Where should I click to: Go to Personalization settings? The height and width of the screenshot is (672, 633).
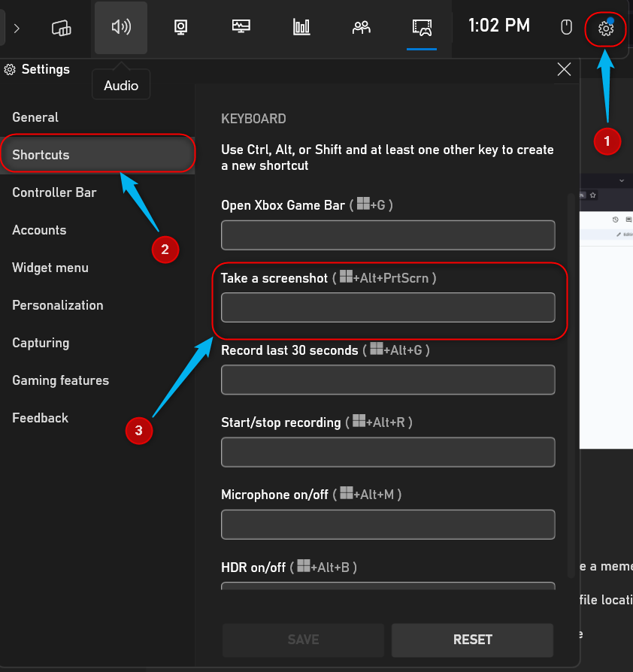(57, 305)
